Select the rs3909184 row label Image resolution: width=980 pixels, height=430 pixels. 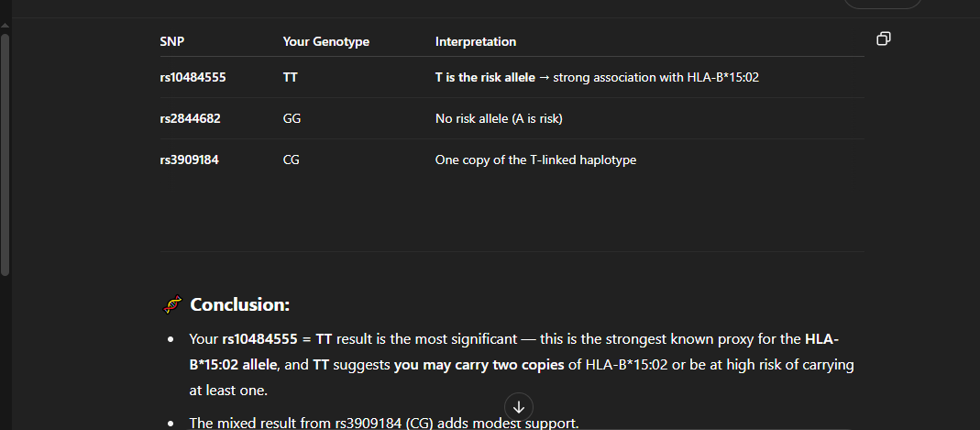pos(189,160)
